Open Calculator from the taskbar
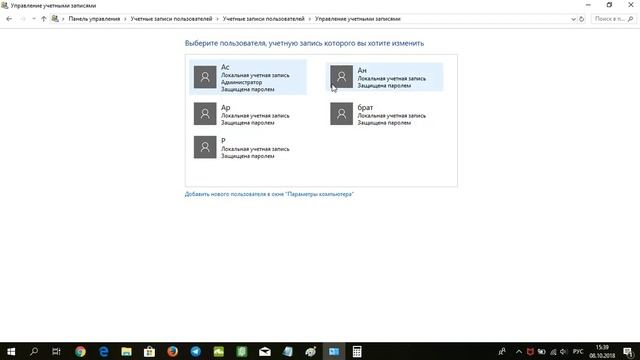This screenshot has height=360, width=640. coord(357,351)
